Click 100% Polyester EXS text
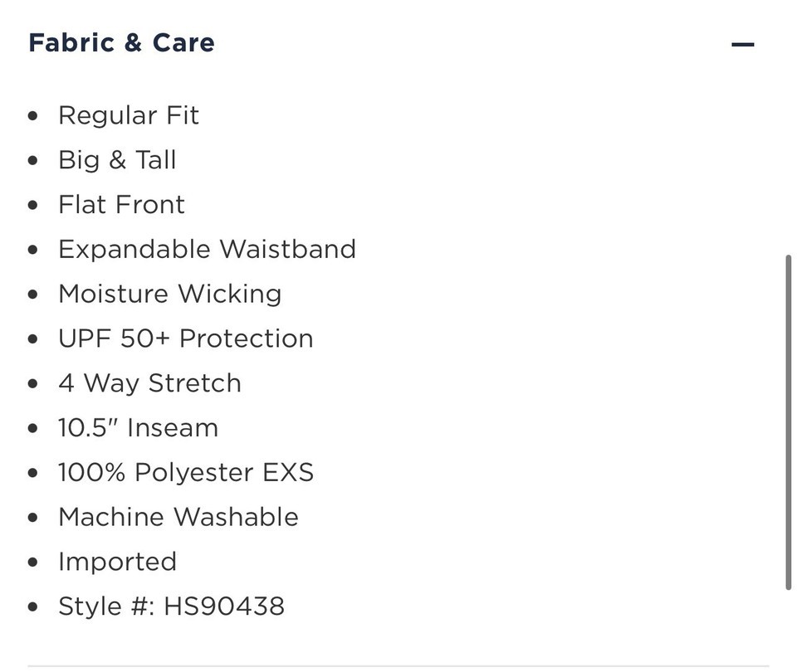797x672 pixels. point(185,472)
